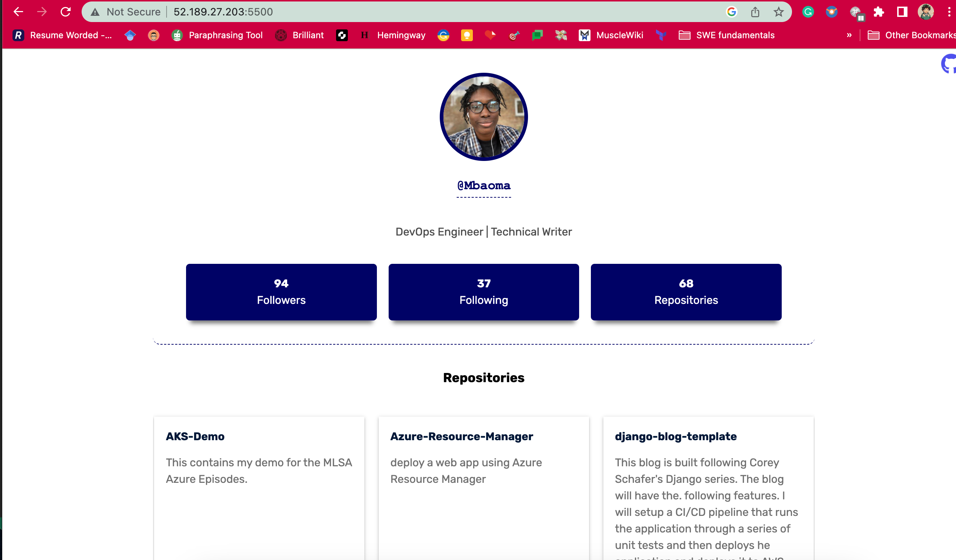Reload the current page
The image size is (956, 560).
tap(65, 12)
